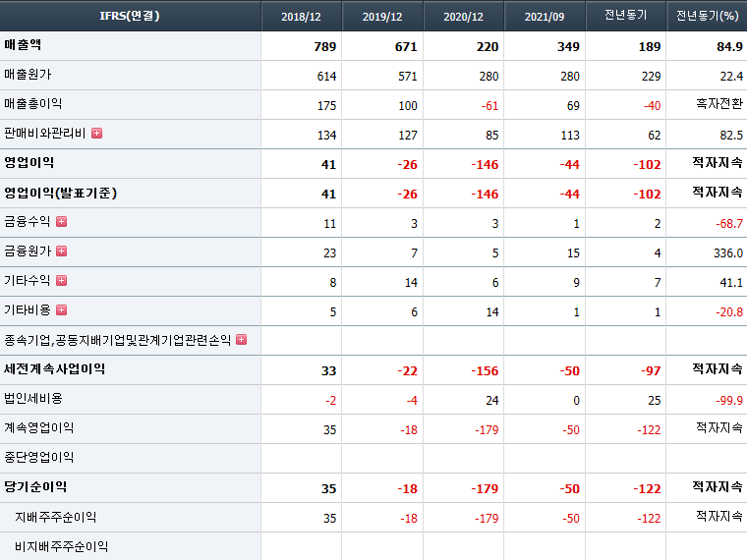Image resolution: width=747 pixels, height=560 pixels.
Task: Click the 전년동기(%) column header
Action: point(707,16)
